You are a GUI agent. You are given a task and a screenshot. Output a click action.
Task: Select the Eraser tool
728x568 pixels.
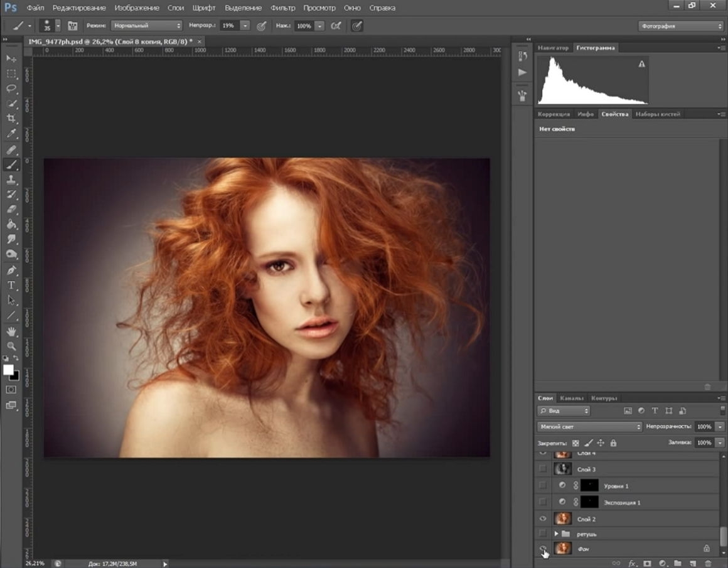(x=11, y=209)
